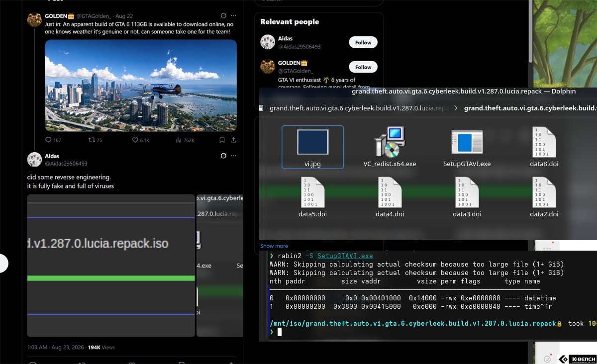Open the Miami skyline biplane image

[x=141, y=86]
